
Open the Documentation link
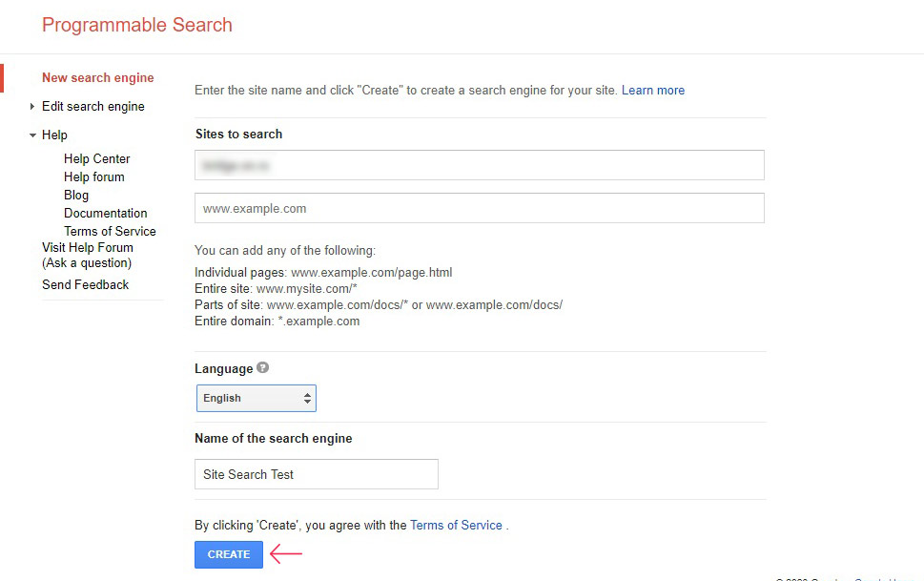pos(106,213)
